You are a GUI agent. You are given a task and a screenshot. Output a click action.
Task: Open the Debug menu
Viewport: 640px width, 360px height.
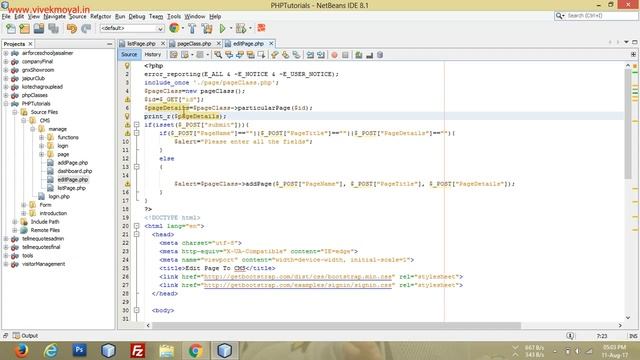click(x=137, y=16)
